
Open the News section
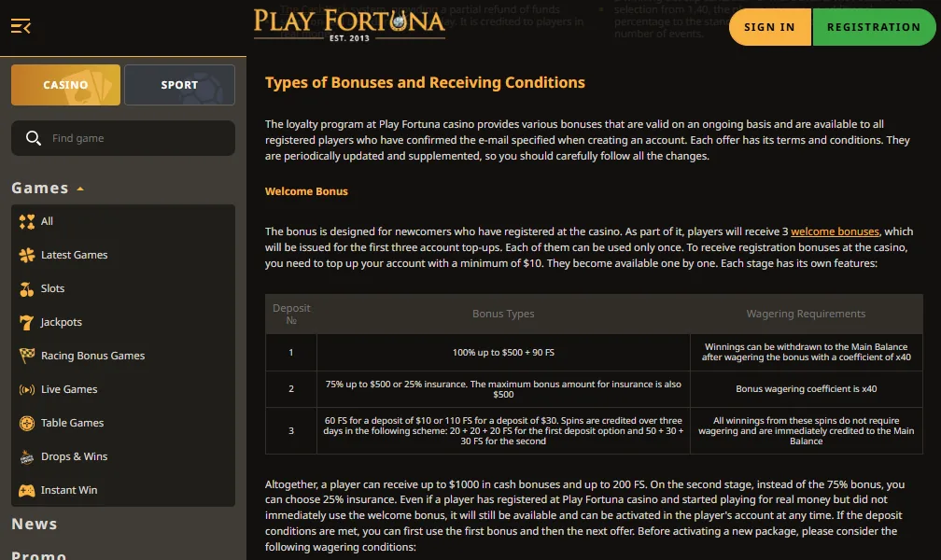click(x=35, y=524)
